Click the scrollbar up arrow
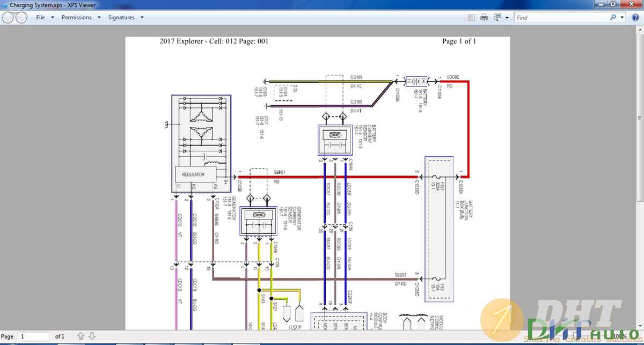The image size is (644, 345). (640, 31)
